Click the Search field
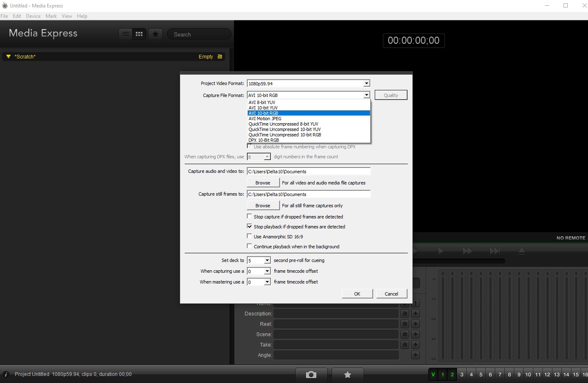Screen dimensions: 588x383 point(199,34)
